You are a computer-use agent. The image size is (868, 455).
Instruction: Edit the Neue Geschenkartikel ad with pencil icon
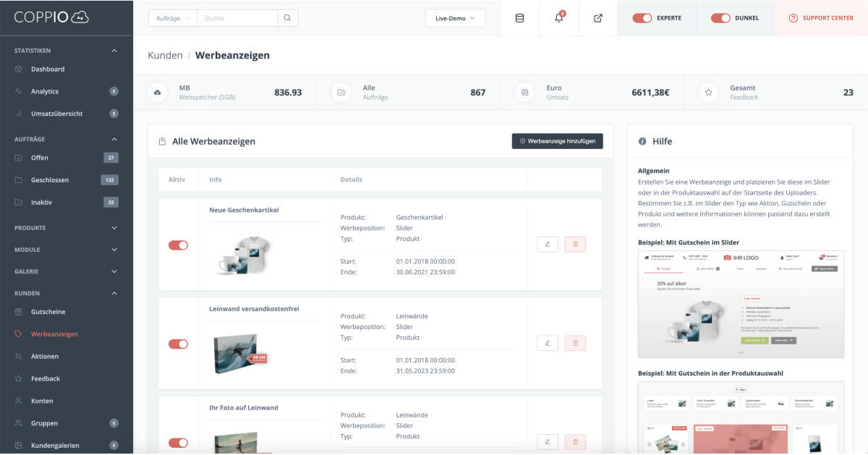tap(548, 244)
